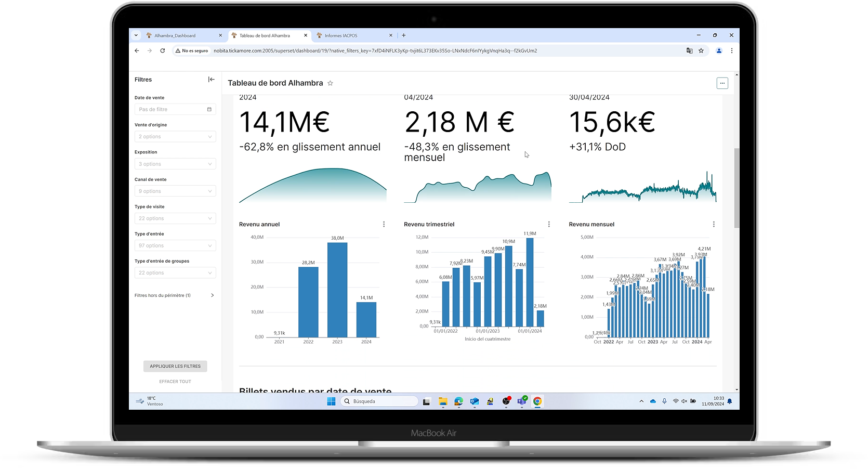The image size is (868, 469).
Task: Click Effacer tout to clear filters
Action: pyautogui.click(x=175, y=382)
